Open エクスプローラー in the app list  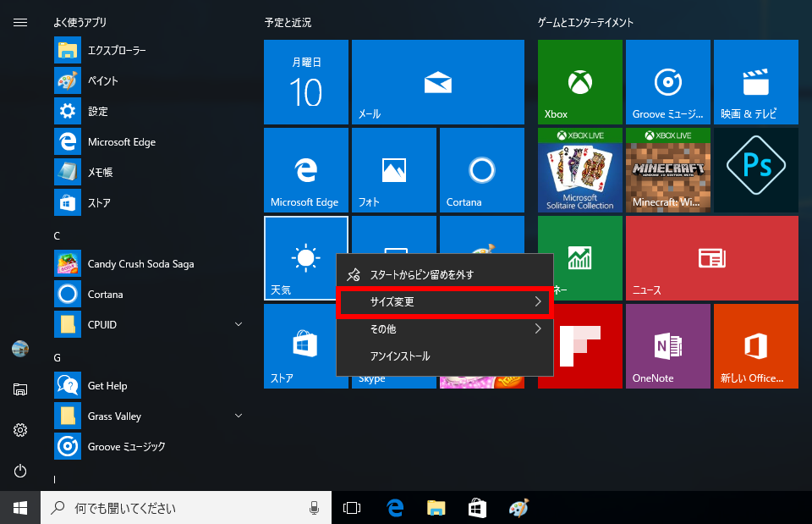[x=147, y=50]
